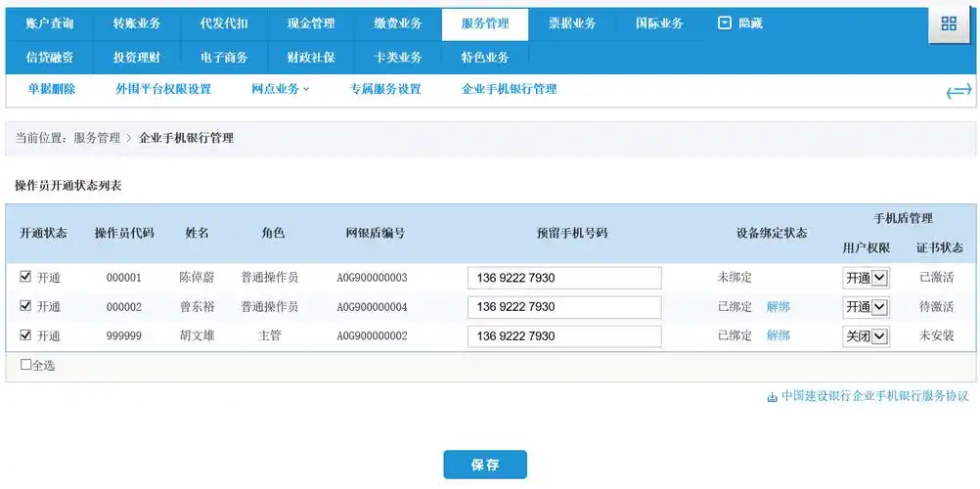The width and height of the screenshot is (980, 489).
Task: Click the double-arrow switch icon
Action: [x=958, y=91]
